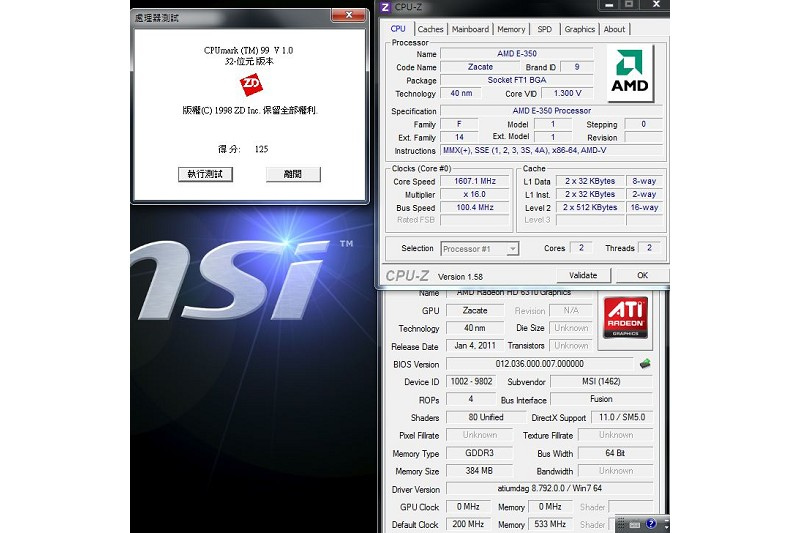Click the AMD logo in CPU-Z
This screenshot has width=800, height=533.
630,73
